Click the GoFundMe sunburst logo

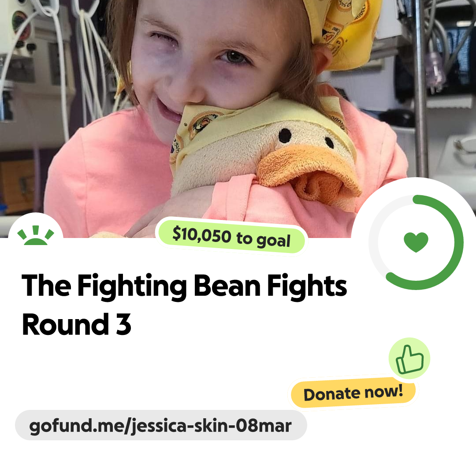pos(36,235)
